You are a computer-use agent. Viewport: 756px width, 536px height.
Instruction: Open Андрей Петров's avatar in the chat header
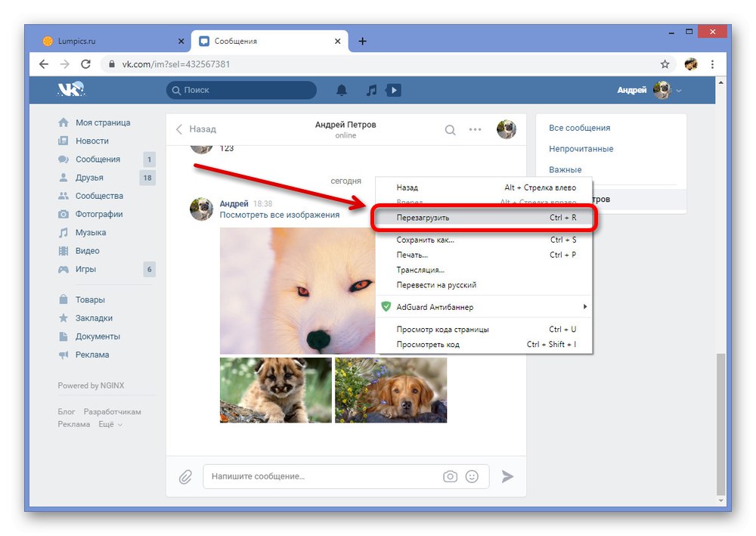507,129
